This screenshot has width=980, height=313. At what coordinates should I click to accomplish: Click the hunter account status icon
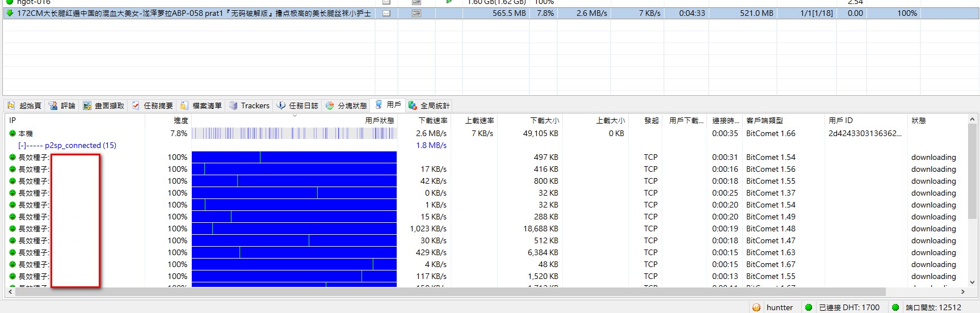(x=756, y=307)
